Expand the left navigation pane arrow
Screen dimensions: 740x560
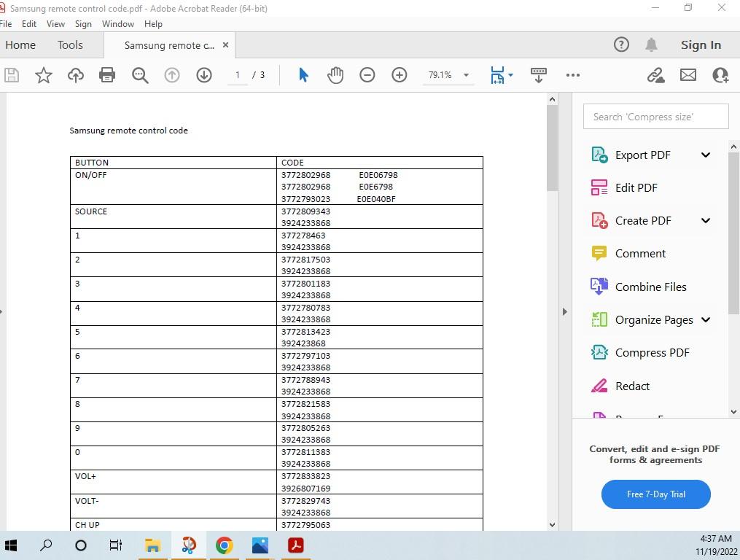click(x=1, y=311)
